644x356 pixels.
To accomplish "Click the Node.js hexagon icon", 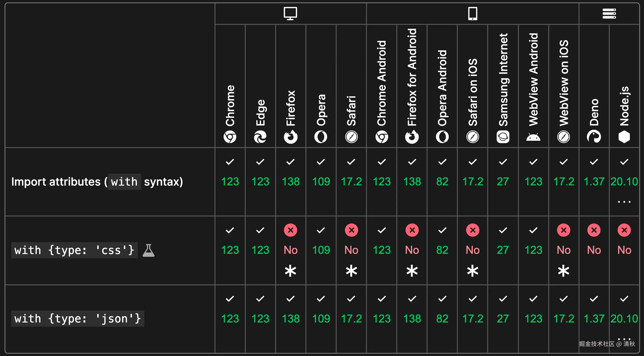I will [x=624, y=137].
